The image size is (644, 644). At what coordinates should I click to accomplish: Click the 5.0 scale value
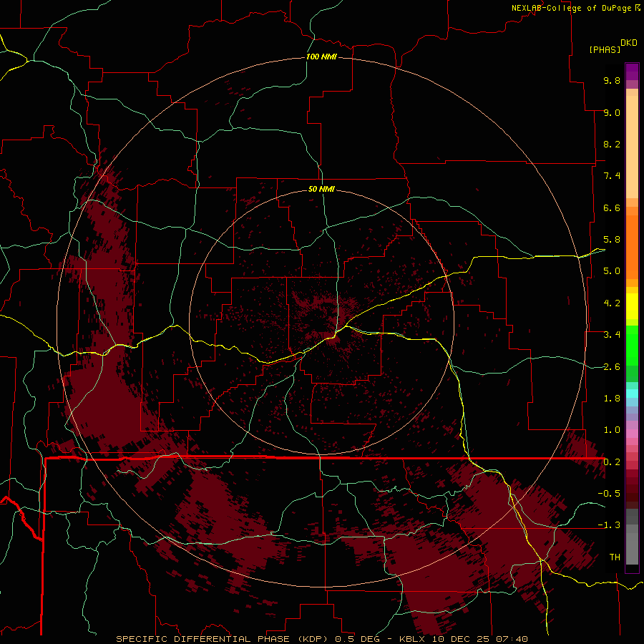click(612, 271)
